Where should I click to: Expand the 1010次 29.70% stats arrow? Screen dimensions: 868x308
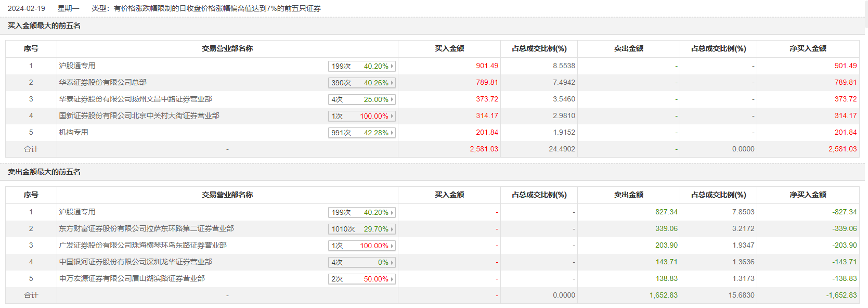[x=392, y=229]
